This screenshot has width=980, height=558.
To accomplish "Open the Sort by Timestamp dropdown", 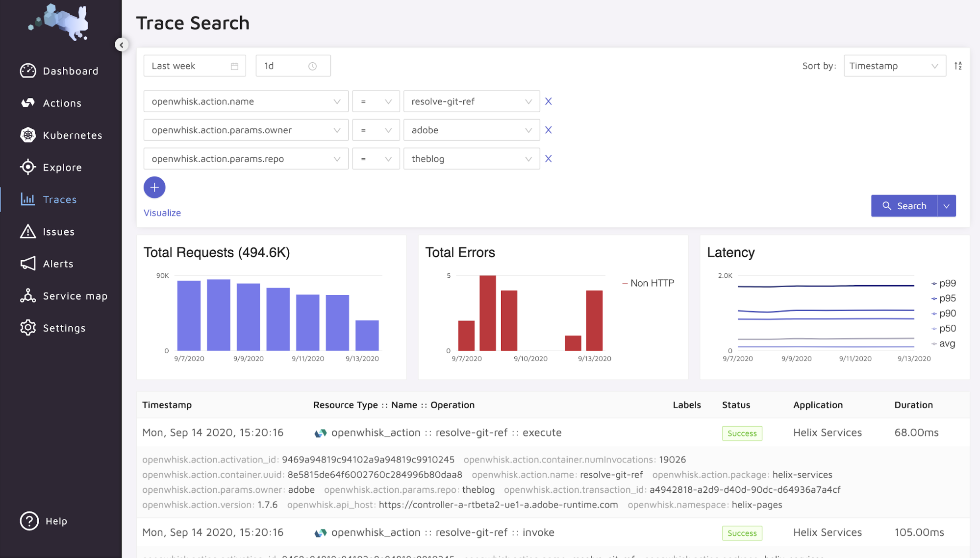I will coord(895,66).
